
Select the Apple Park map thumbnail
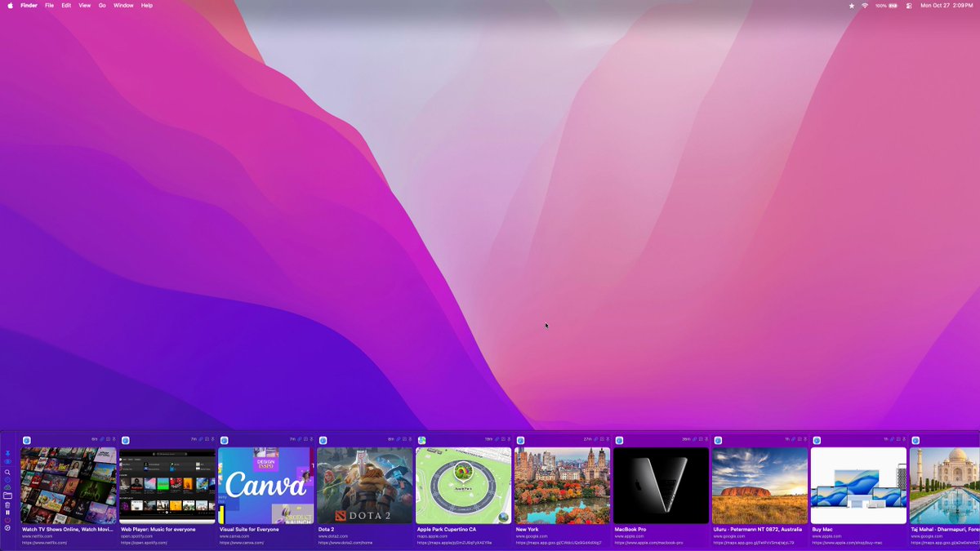click(x=464, y=486)
